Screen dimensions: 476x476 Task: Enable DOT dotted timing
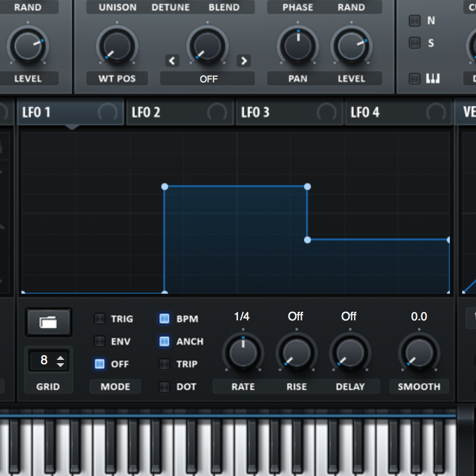164,387
